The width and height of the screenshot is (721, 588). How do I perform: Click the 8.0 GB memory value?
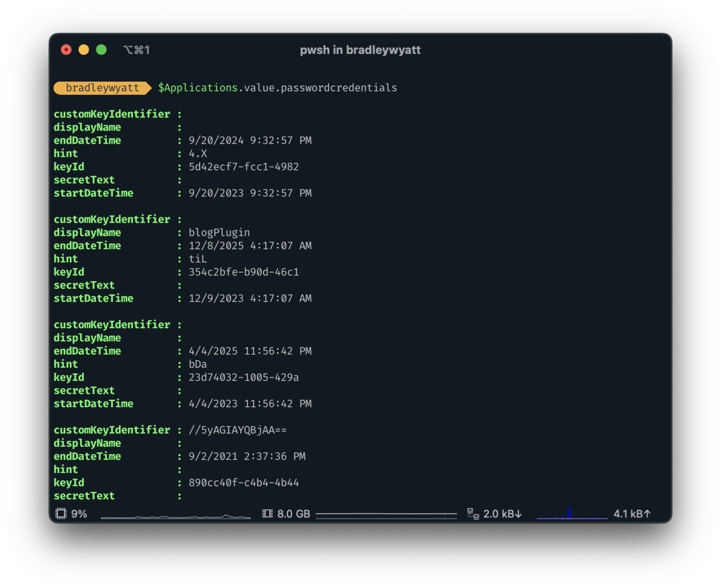(293, 514)
